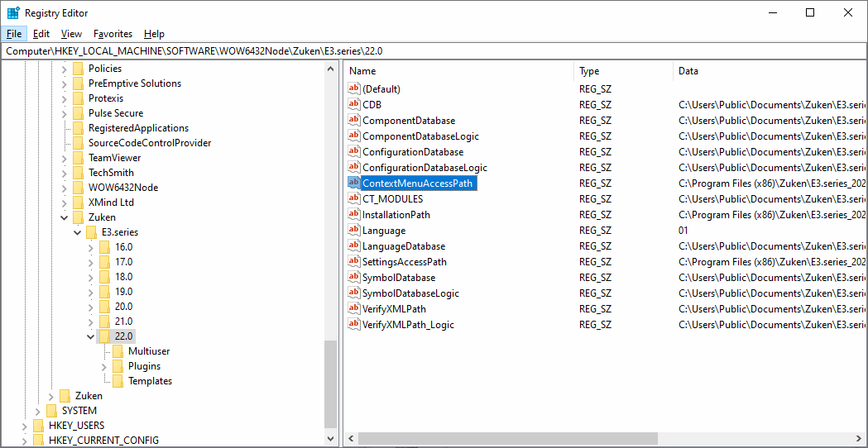Click the icon beside the Language value
The height and width of the screenshot is (448, 868).
(353, 230)
